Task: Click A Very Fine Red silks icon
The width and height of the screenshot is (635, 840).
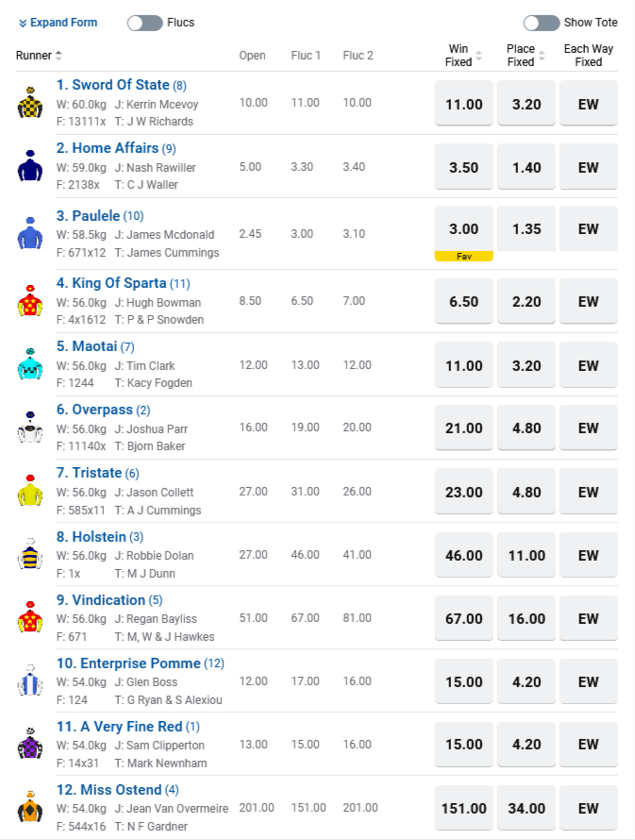Action: tap(30, 745)
